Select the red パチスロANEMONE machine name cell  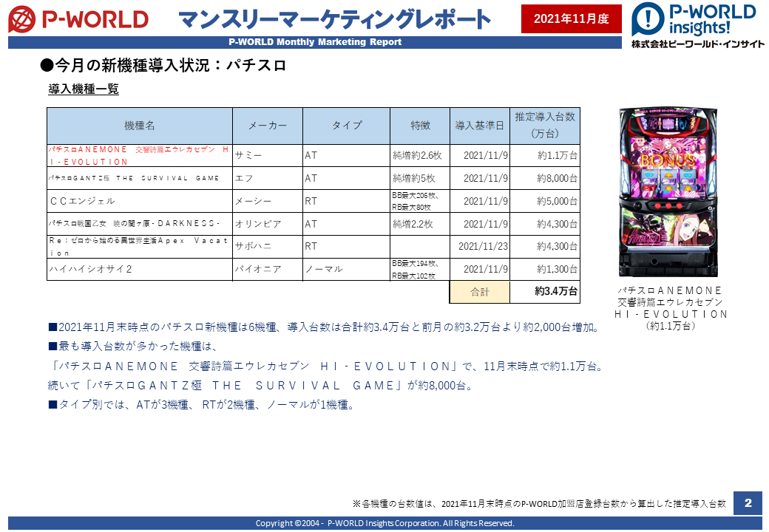pos(140,155)
